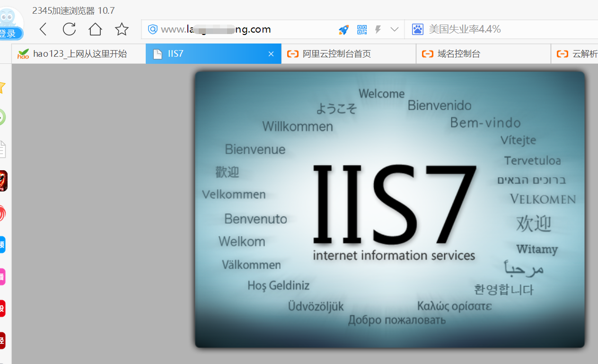The height and width of the screenshot is (364, 598).
Task: Click the Aliyun logo on 域名控制台 tab
Action: (428, 54)
